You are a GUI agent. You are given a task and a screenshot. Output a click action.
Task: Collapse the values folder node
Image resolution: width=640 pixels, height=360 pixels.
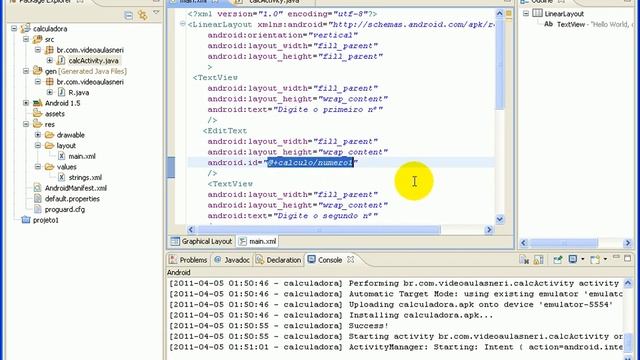(x=38, y=167)
